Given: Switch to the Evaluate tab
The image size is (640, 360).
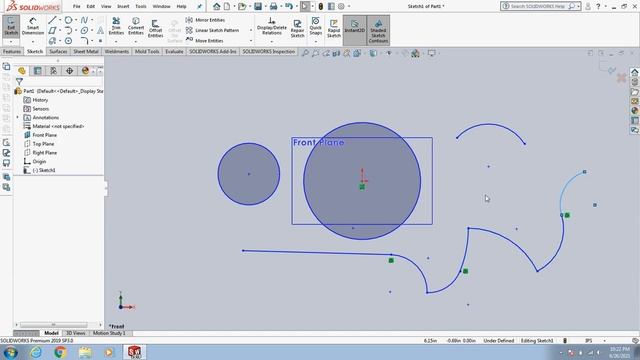Looking at the screenshot, I should coord(174,51).
